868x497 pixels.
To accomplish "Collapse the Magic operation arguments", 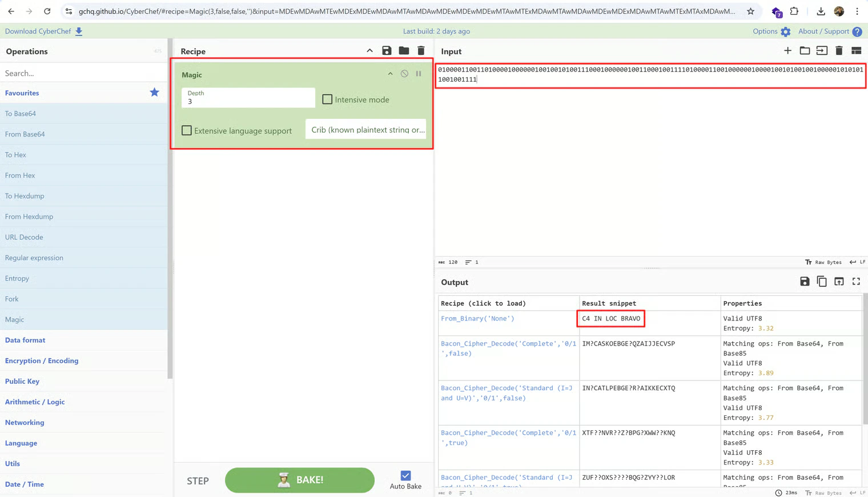I will 390,74.
